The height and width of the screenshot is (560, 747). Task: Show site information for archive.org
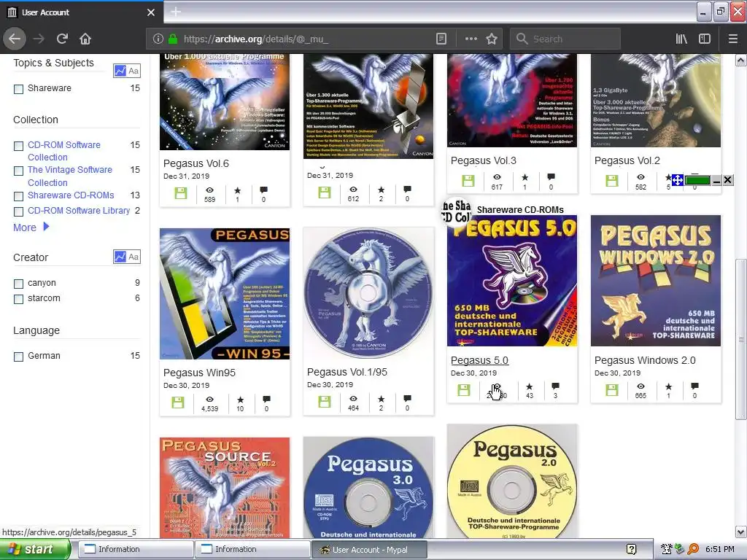[x=158, y=39]
